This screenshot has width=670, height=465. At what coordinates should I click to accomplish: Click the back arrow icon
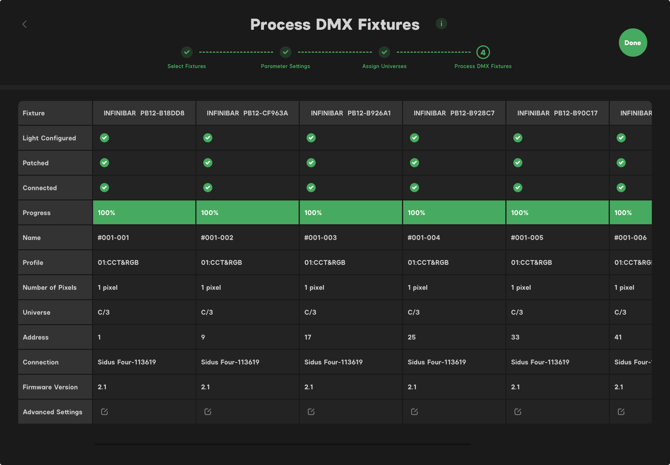coord(25,24)
